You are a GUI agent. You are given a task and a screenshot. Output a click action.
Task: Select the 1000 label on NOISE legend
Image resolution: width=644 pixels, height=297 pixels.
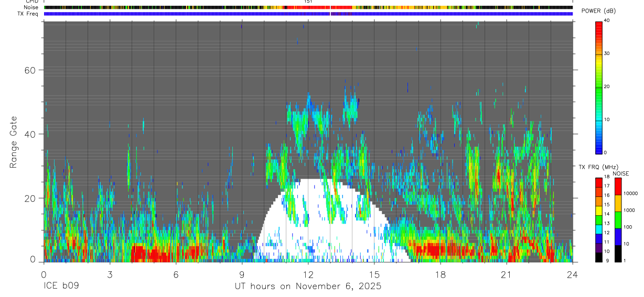click(x=629, y=210)
